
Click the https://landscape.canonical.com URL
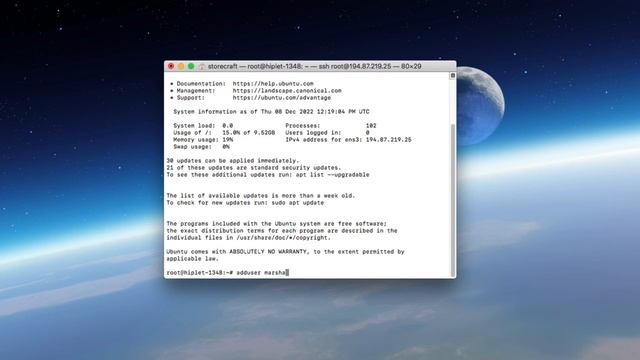(287, 91)
